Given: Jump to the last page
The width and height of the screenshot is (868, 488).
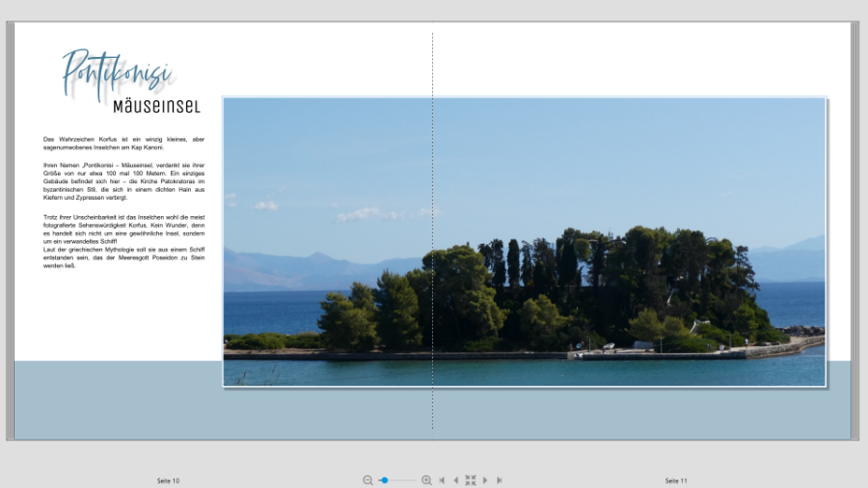Looking at the screenshot, I should (x=500, y=480).
